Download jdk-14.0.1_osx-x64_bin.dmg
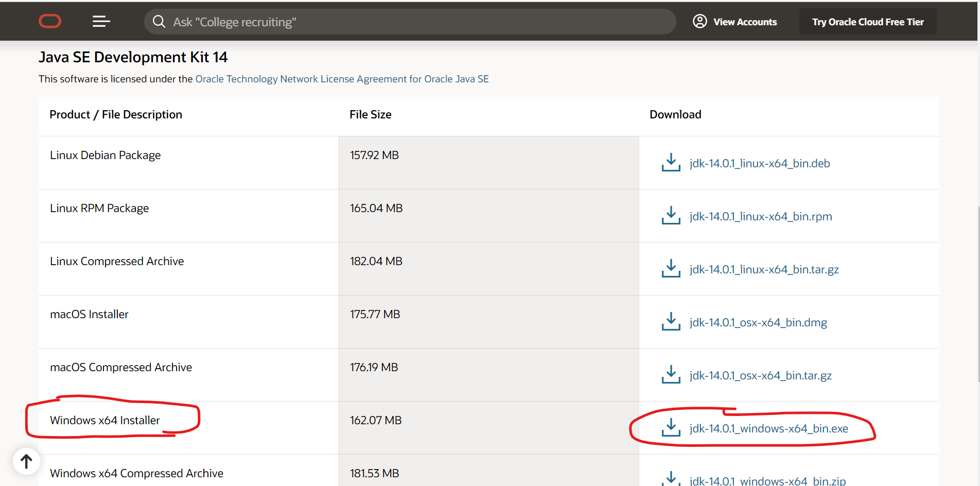The image size is (980, 486). pyautogui.click(x=758, y=322)
